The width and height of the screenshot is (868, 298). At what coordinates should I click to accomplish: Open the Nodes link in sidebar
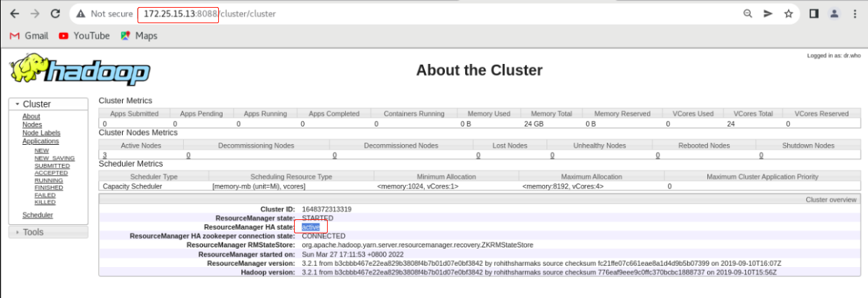tap(32, 125)
